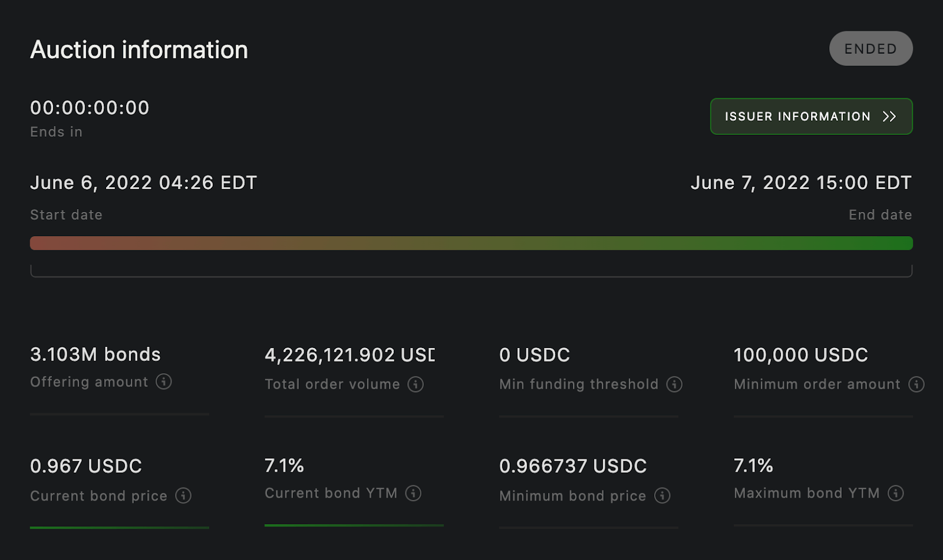Click the End date label
The image size is (943, 560).
click(x=881, y=215)
